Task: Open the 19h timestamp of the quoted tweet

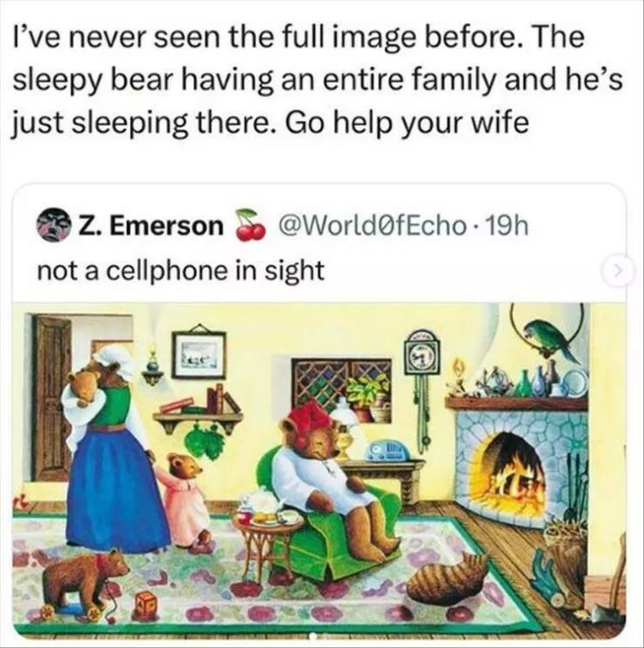Action: tap(509, 225)
